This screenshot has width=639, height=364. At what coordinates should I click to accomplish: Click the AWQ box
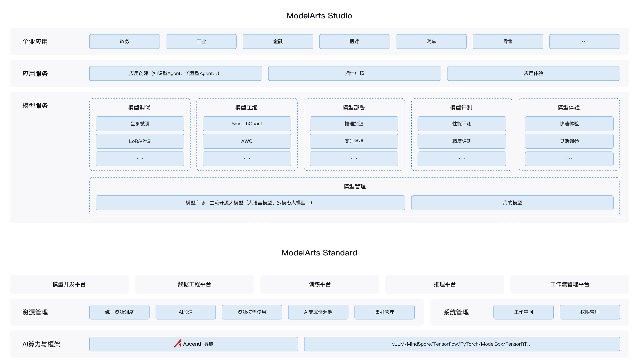(x=247, y=141)
